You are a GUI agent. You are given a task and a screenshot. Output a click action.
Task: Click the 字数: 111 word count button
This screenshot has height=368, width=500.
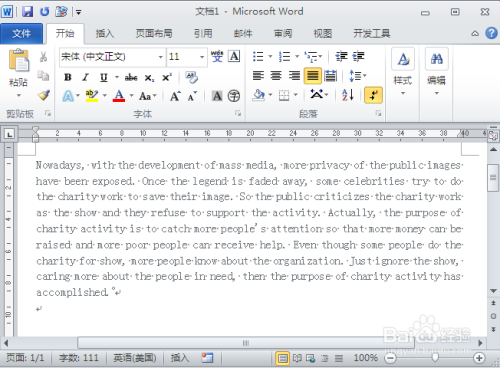point(79,358)
